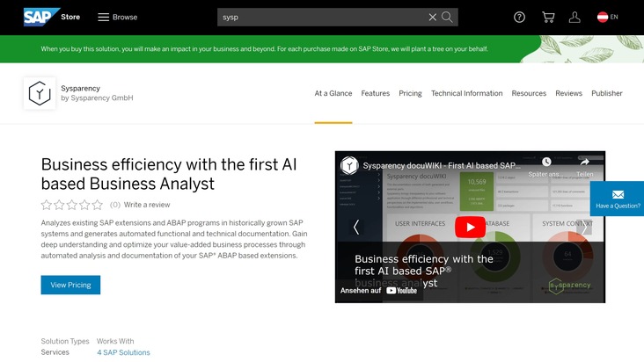The width and height of the screenshot is (644, 362).
Task: Go to the Pricing tab
Action: coord(410,93)
